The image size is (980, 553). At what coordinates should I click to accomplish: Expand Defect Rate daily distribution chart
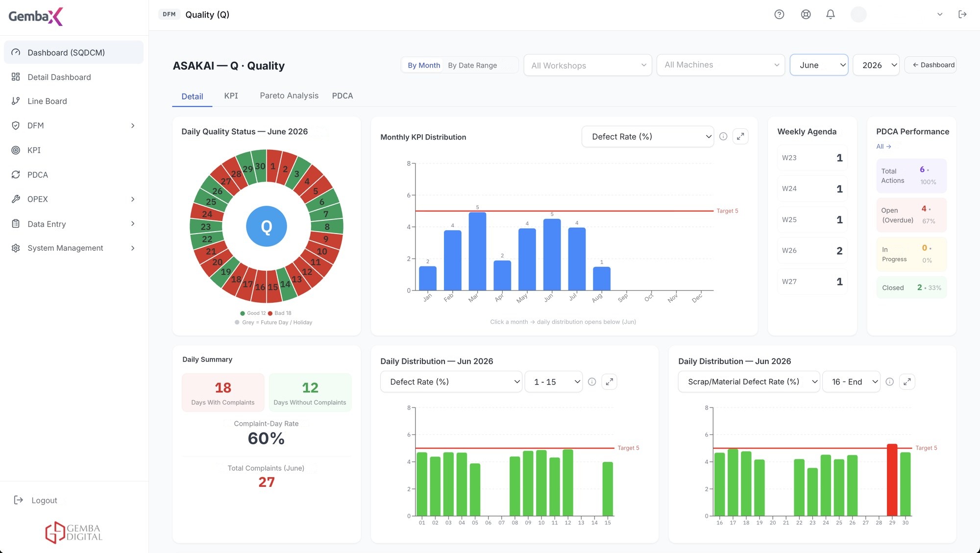click(x=609, y=382)
